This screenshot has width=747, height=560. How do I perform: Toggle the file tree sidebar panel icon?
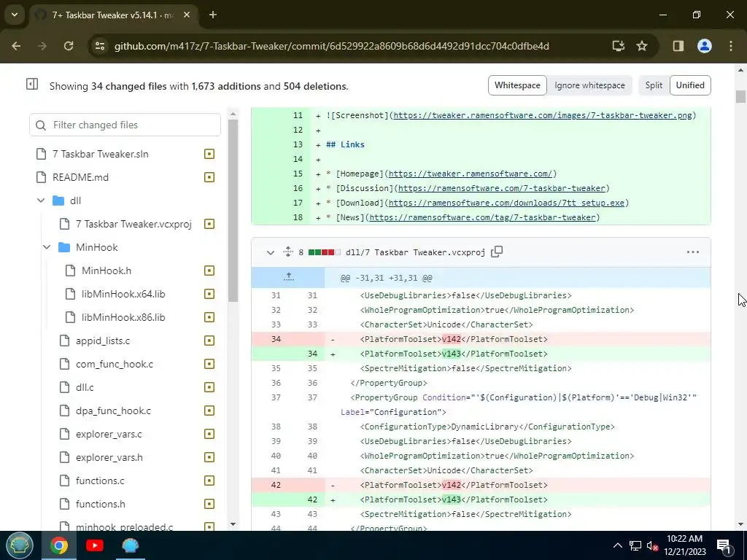pos(32,85)
